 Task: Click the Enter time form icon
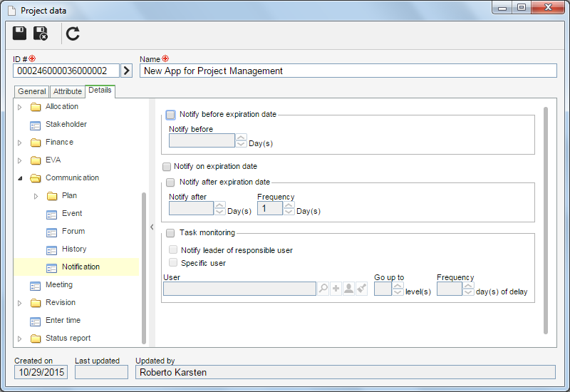click(35, 322)
